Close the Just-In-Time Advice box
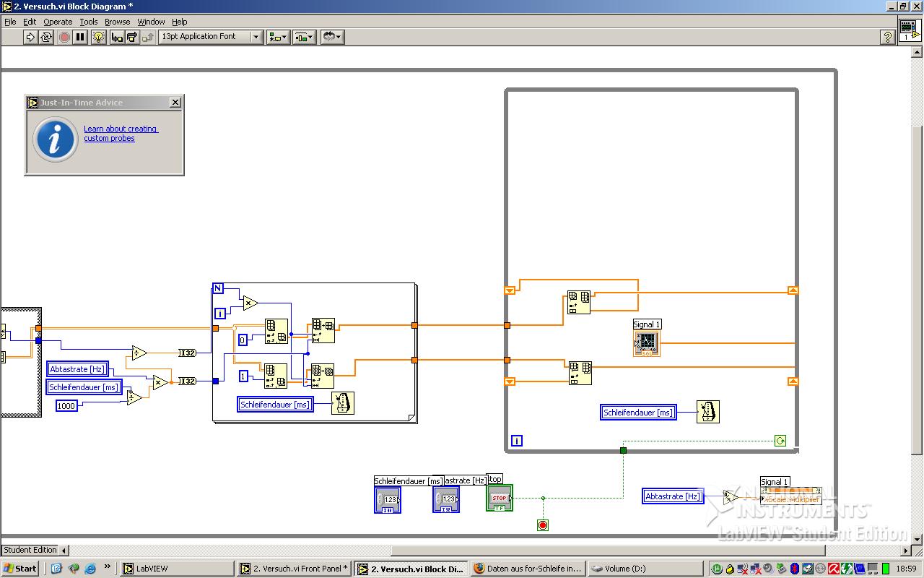The height and width of the screenshot is (578, 924). (175, 103)
